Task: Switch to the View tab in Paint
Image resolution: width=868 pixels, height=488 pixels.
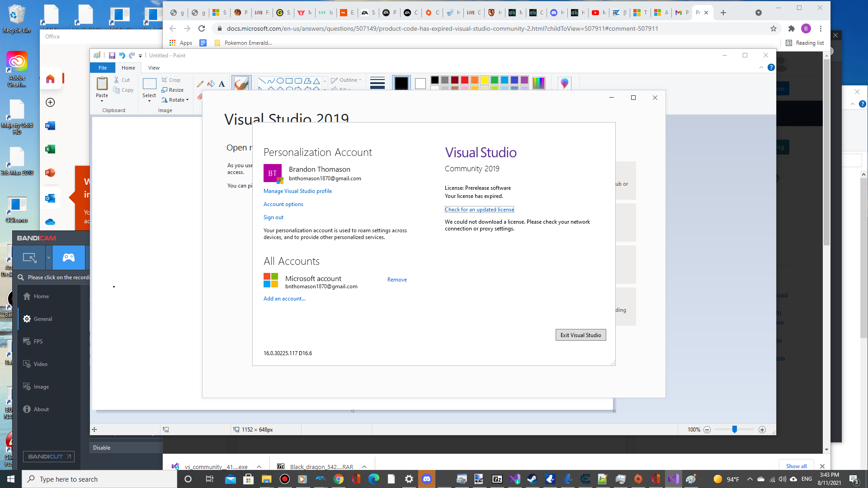Action: (154, 67)
